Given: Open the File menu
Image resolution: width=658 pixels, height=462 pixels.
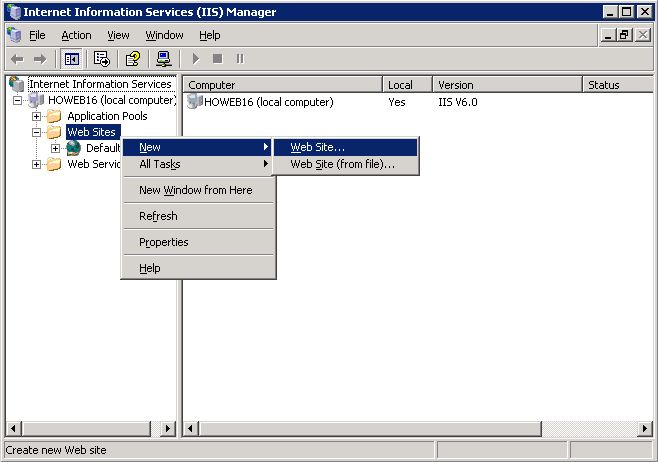Looking at the screenshot, I should click(x=37, y=35).
